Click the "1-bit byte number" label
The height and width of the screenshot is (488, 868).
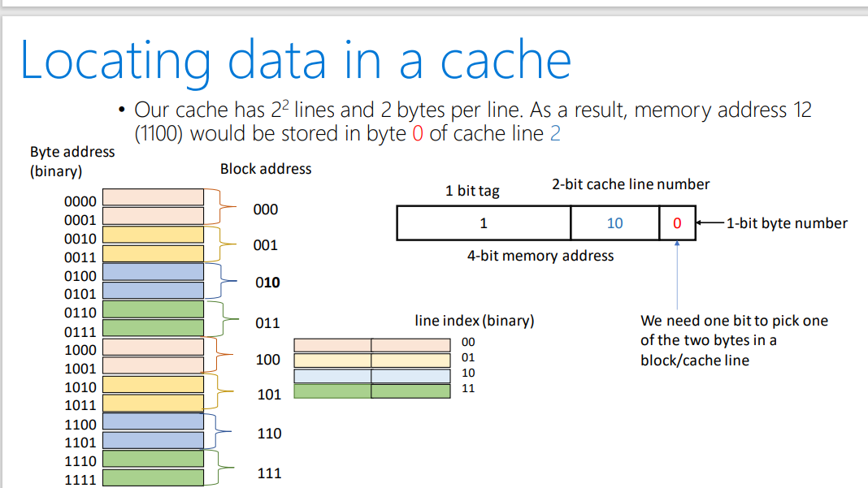pos(787,223)
